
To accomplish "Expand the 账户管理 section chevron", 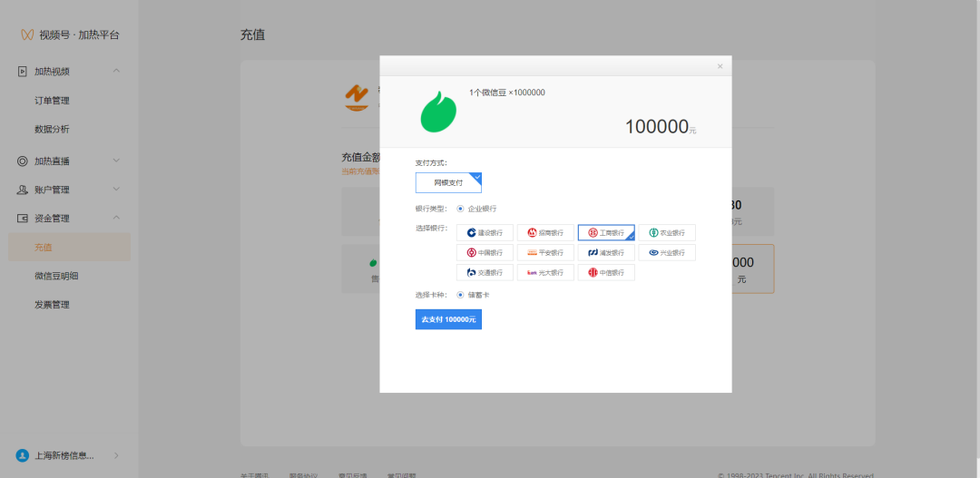I will click(x=116, y=190).
